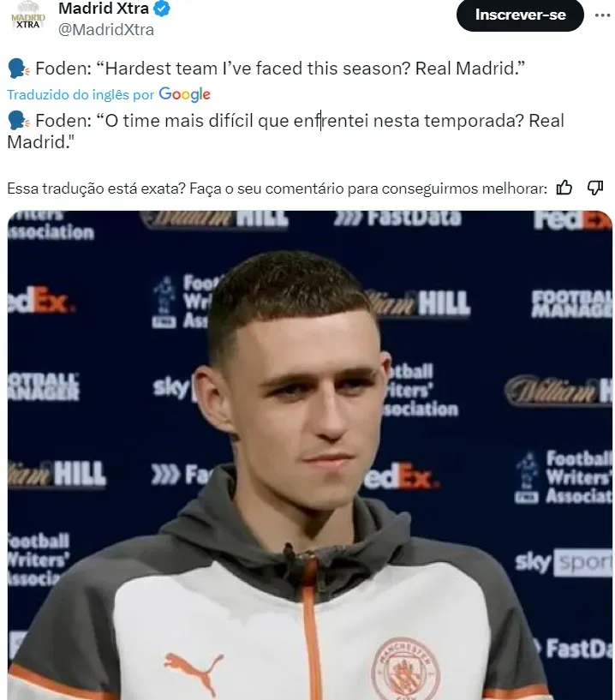Click the Inscrever-se subscribe button
Viewport: 615px width, 700px height.
point(520,15)
